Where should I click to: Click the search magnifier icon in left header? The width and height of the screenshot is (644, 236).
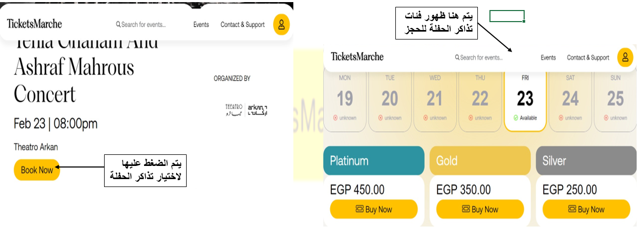coord(118,24)
